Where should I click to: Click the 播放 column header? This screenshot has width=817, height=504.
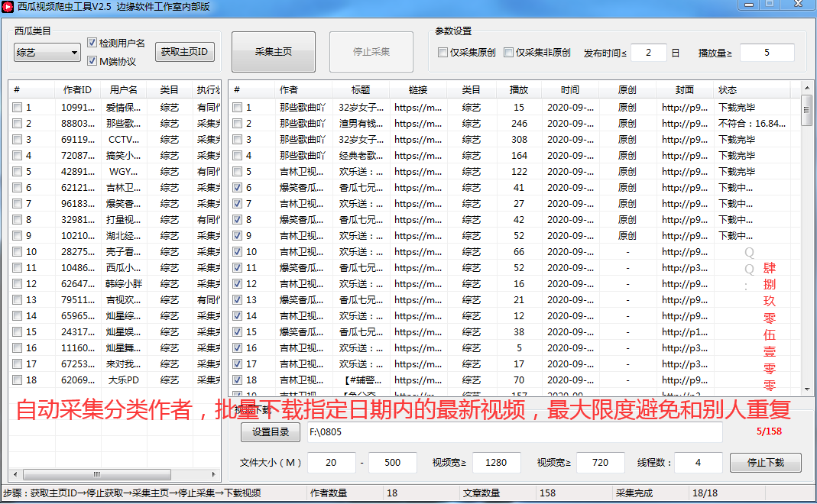tap(519, 89)
